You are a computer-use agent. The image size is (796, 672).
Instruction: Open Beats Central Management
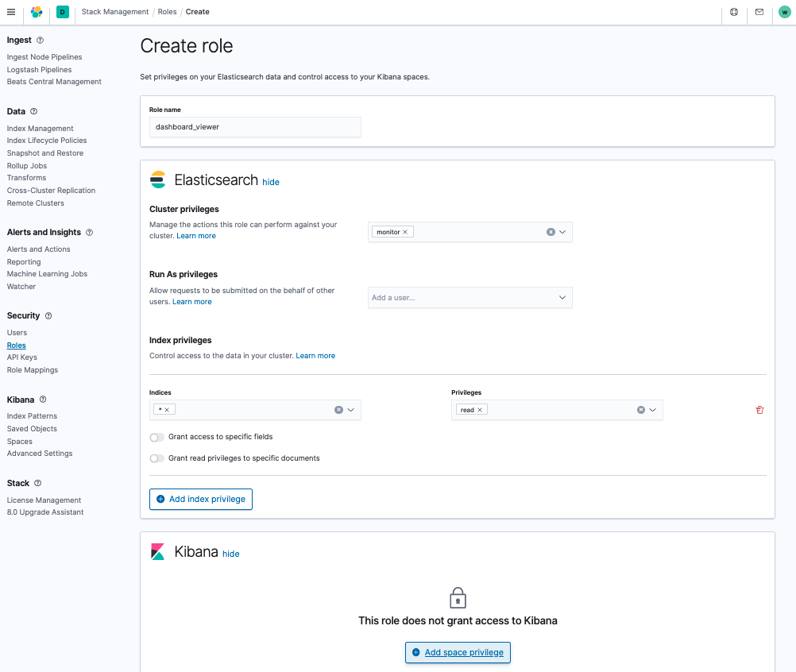pos(54,81)
